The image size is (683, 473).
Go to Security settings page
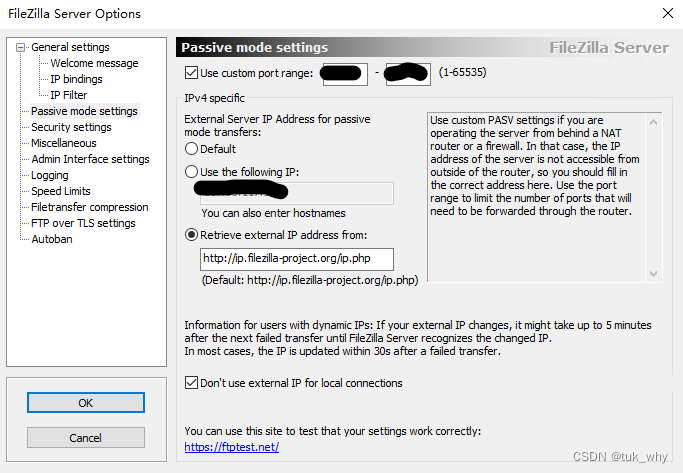(x=71, y=127)
